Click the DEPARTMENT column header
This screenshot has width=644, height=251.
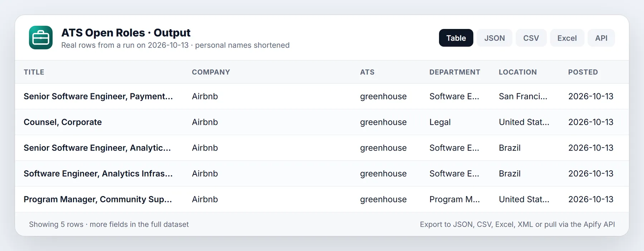[455, 72]
